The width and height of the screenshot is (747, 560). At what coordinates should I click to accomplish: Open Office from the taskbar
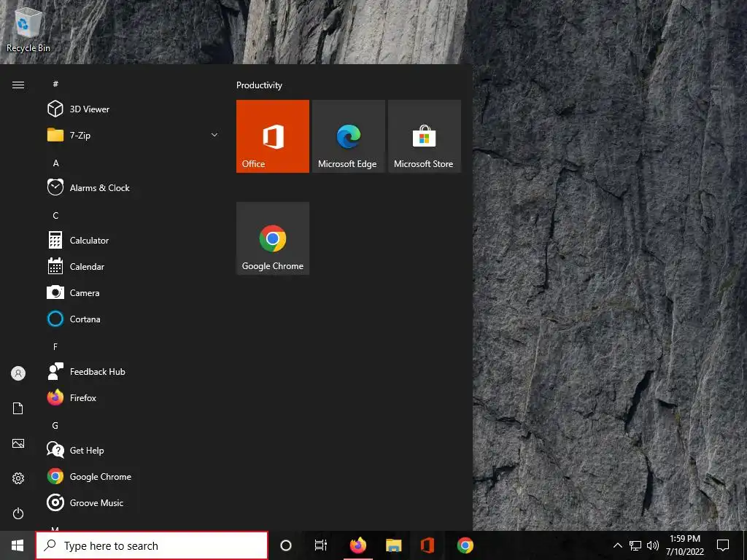coord(427,545)
